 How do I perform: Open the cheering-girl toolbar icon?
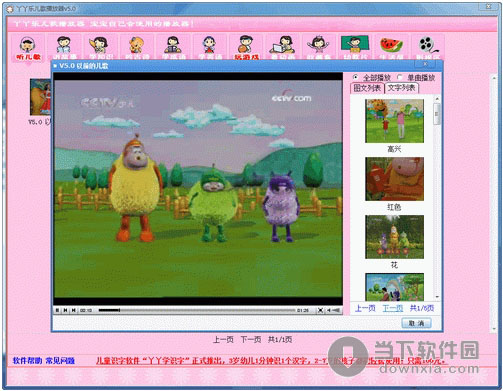(x=319, y=48)
